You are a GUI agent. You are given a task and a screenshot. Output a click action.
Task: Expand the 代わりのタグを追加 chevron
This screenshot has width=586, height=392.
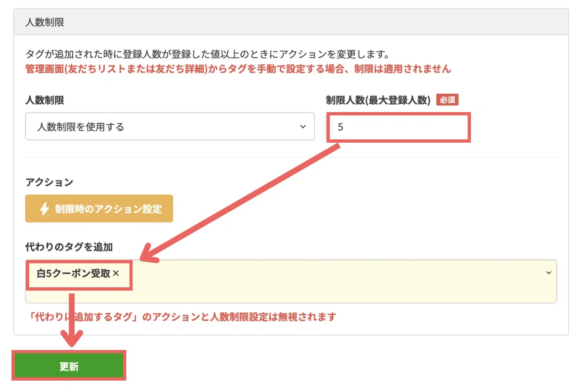pos(549,273)
